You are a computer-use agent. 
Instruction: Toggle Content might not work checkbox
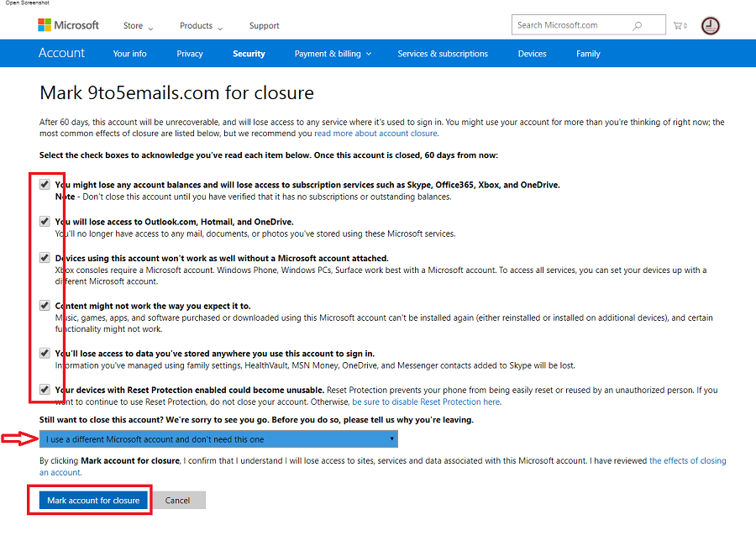tap(45, 305)
